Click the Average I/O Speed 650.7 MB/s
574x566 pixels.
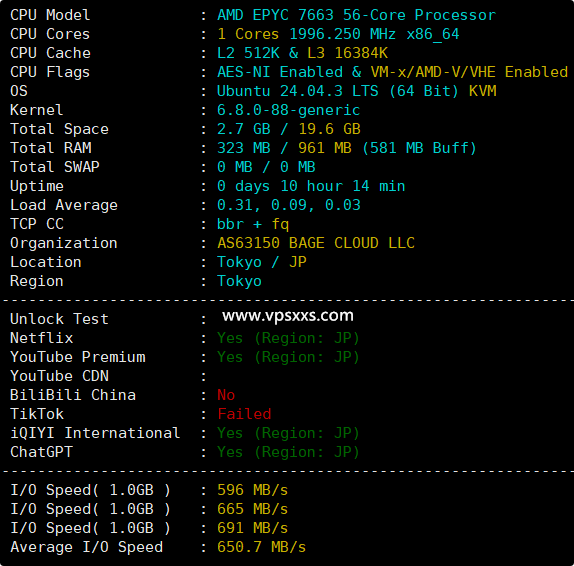coord(261,547)
